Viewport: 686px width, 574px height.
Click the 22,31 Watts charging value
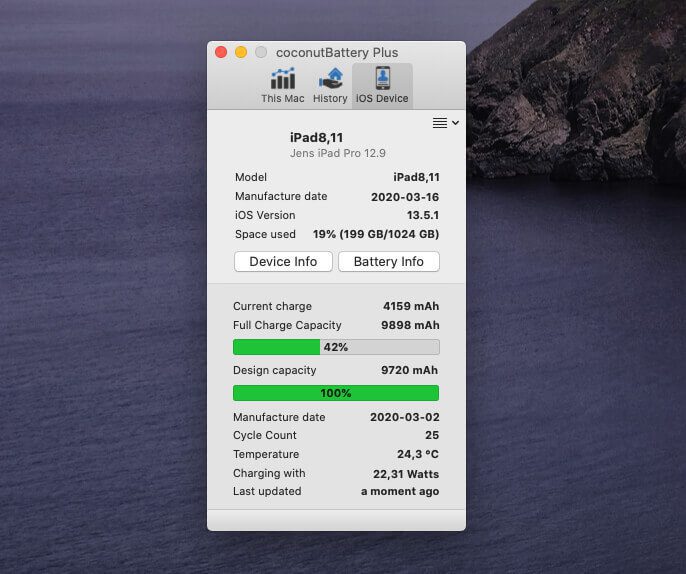coord(406,474)
